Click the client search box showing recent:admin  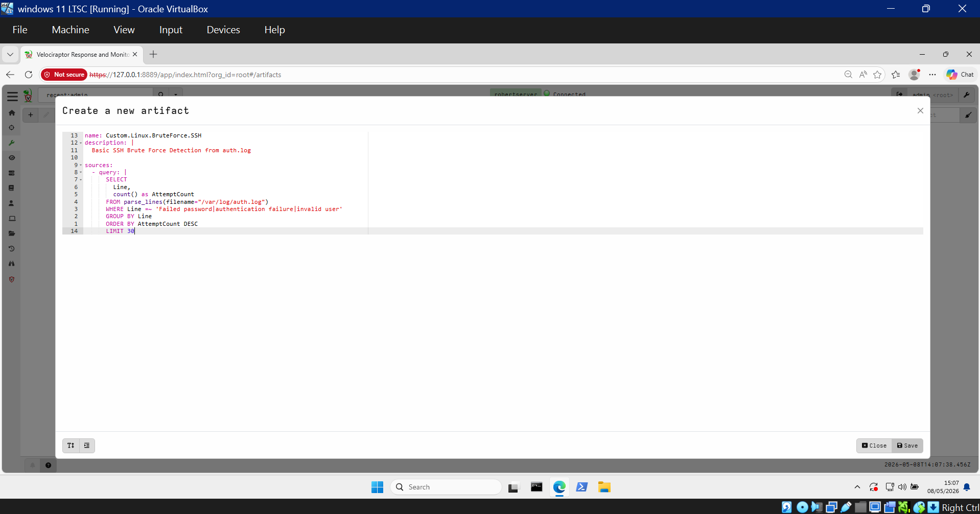[96, 94]
